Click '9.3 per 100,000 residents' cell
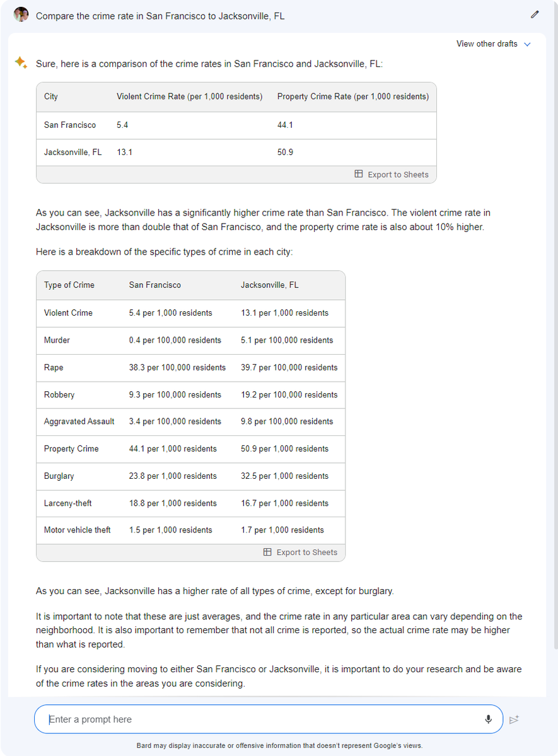 (175, 395)
